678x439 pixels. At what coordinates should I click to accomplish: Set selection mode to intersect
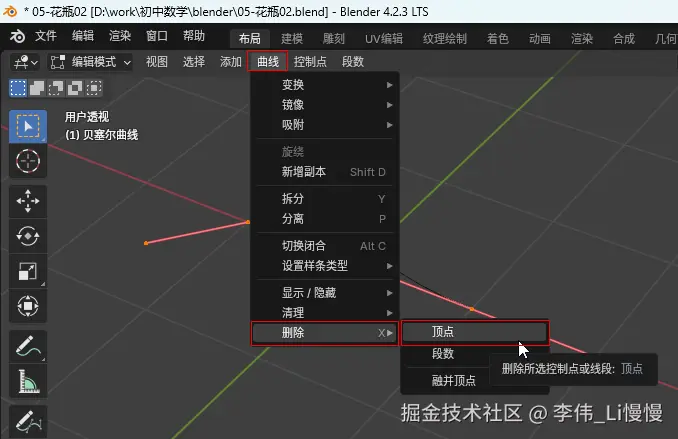coord(94,88)
